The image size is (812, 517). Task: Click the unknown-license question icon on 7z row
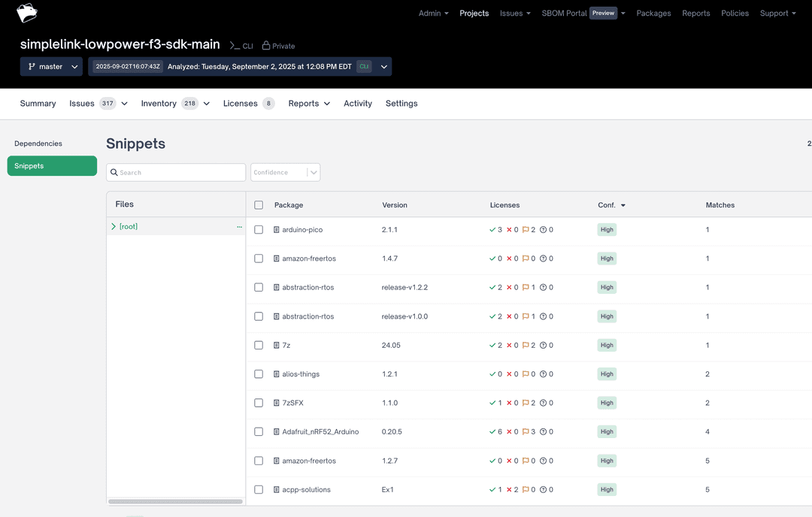[x=545, y=345]
